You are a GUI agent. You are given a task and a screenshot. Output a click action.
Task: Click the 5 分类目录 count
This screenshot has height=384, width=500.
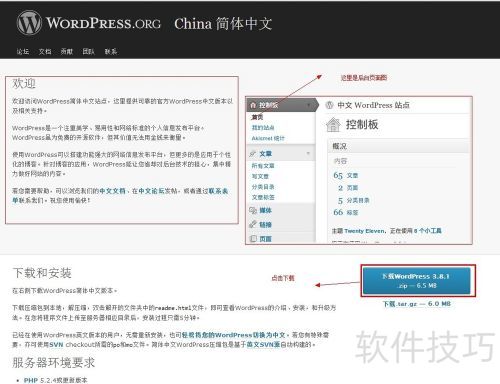tap(353, 201)
